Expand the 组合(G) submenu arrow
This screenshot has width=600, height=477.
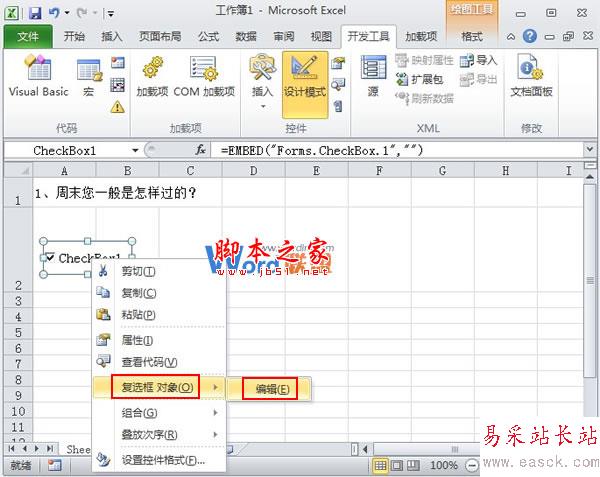tap(216, 412)
